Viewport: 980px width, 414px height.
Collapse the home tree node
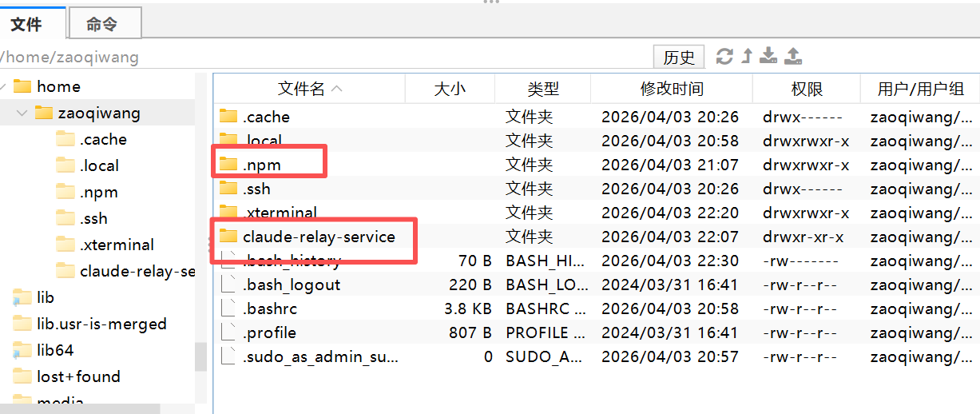click(3, 86)
